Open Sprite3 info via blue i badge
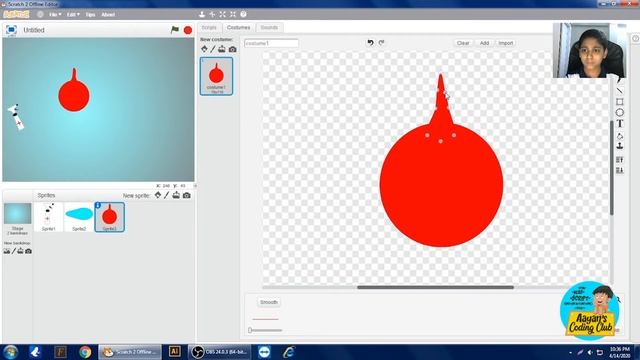This screenshot has height=360, width=640. click(x=98, y=205)
